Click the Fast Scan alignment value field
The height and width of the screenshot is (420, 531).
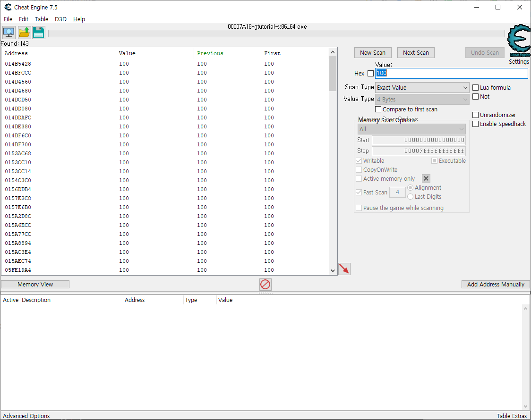coord(398,192)
